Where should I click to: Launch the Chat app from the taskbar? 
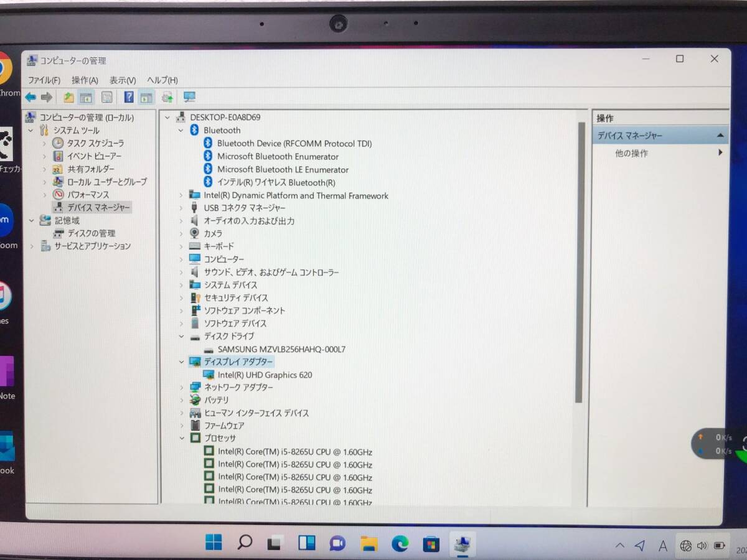(x=337, y=543)
